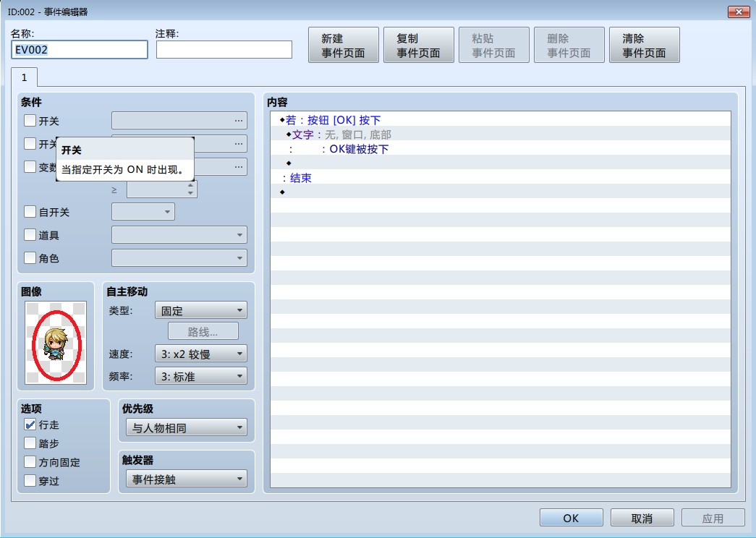Viewport: 756px width, 538px height.
Task: Click the 清除事件页面 button
Action: 644,45
